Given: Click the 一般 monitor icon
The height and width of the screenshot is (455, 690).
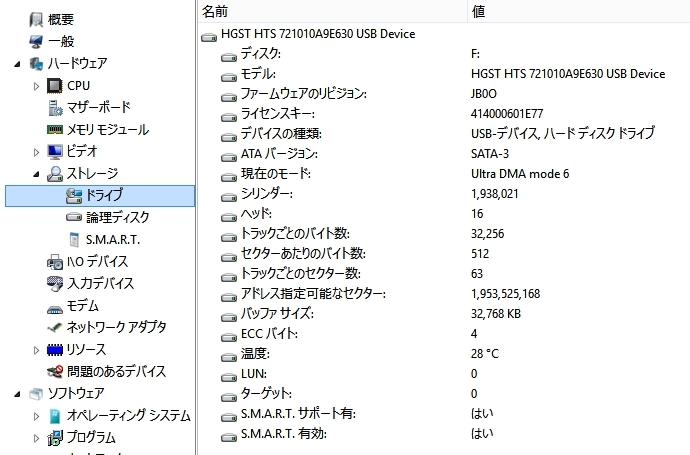Looking at the screenshot, I should 36,42.
